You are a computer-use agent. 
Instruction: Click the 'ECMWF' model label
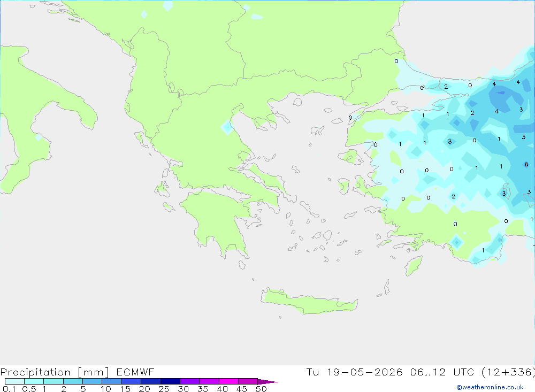click(135, 372)
